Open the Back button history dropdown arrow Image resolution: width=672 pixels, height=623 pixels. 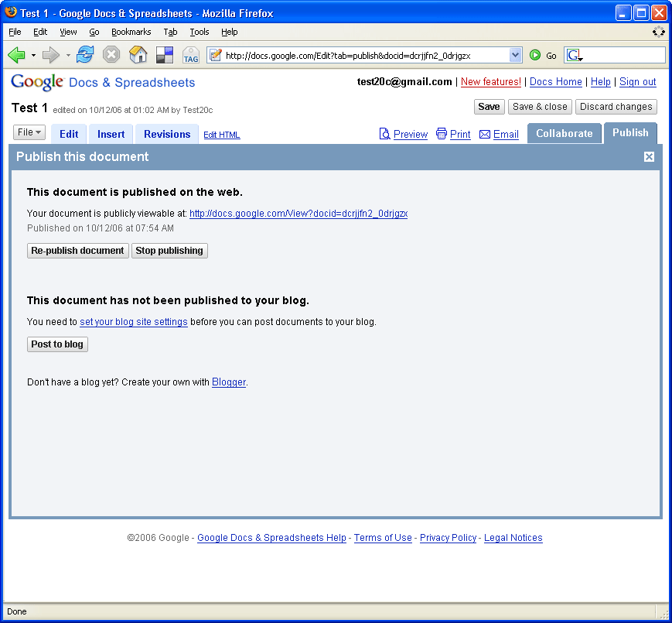(x=33, y=55)
